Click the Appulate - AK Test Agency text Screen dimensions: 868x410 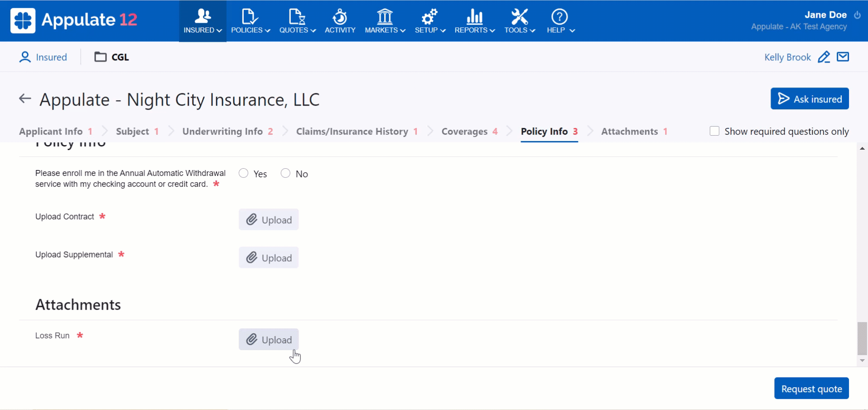(x=799, y=27)
